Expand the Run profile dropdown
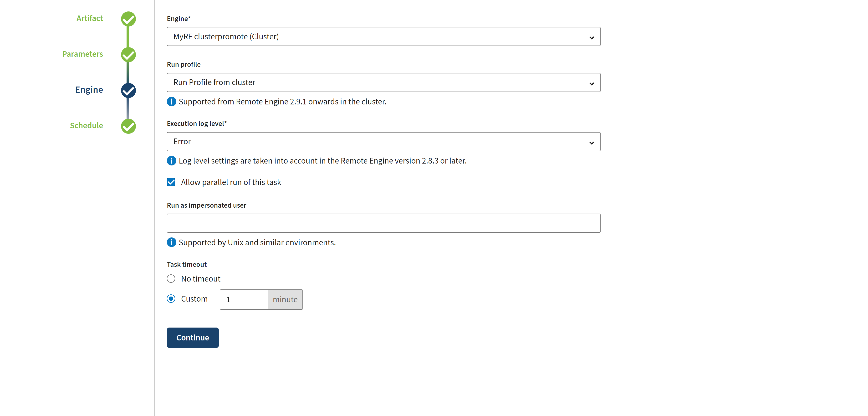This screenshot has height=416, width=868. tap(383, 82)
